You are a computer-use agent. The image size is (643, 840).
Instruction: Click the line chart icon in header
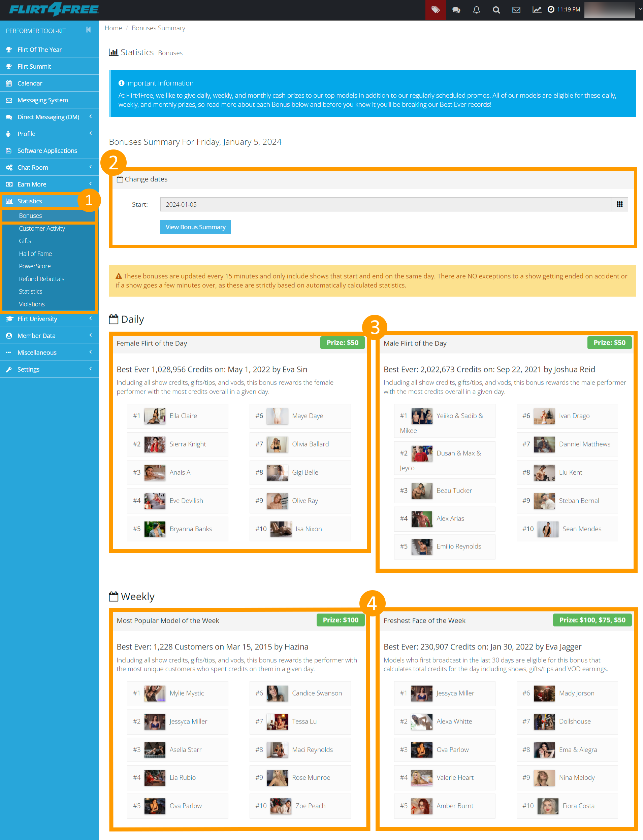tap(537, 10)
